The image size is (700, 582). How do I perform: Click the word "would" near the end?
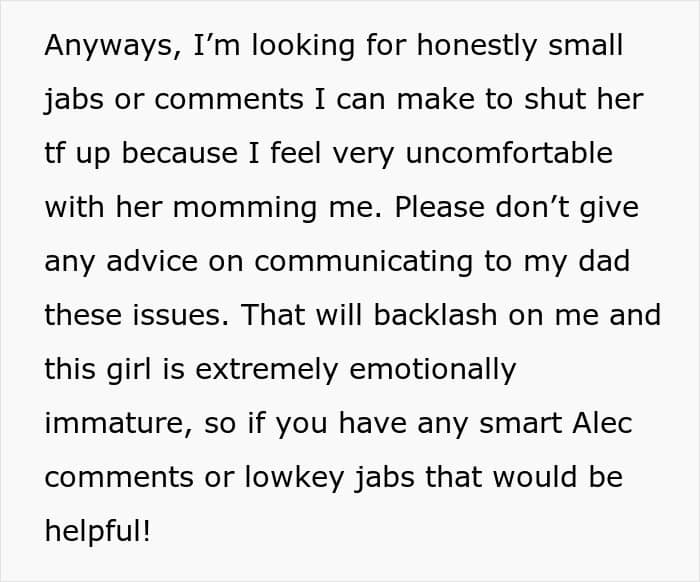[535, 477]
